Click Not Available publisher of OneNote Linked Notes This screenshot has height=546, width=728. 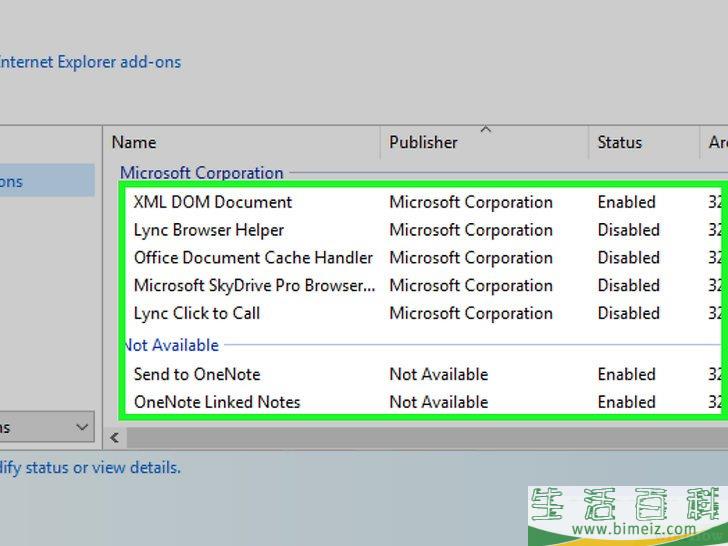(x=439, y=402)
